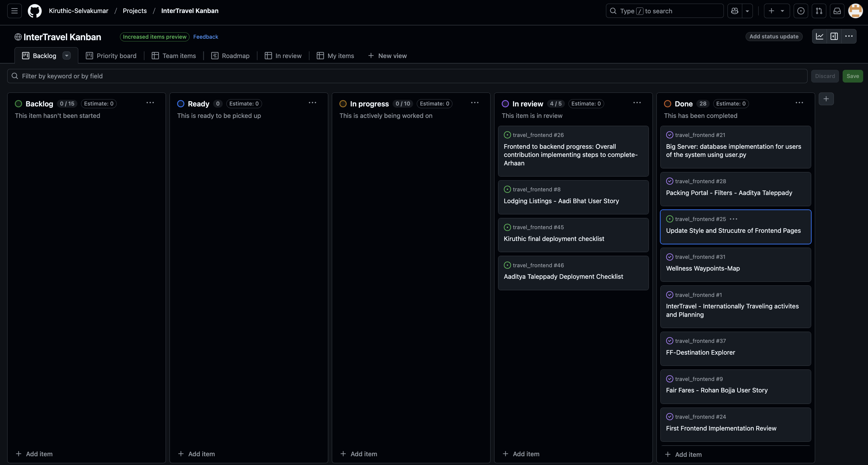Add item to In progress column
Viewport: 868px width, 465px height.
359,454
